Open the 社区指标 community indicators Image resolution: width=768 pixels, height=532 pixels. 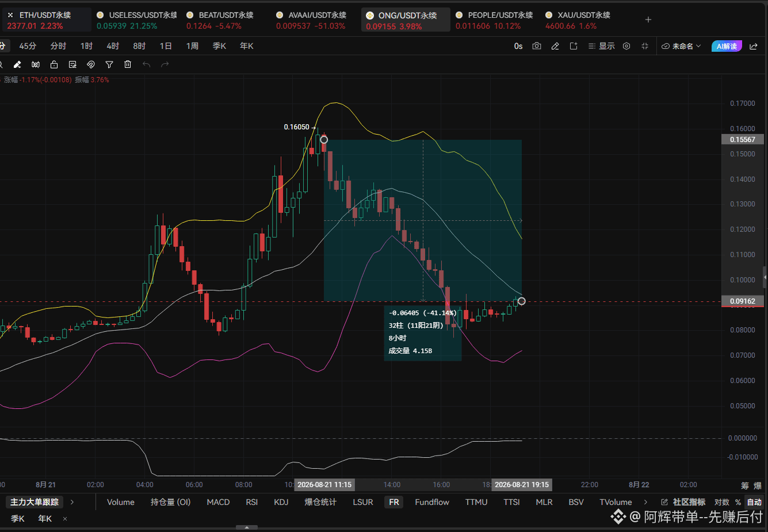(689, 502)
